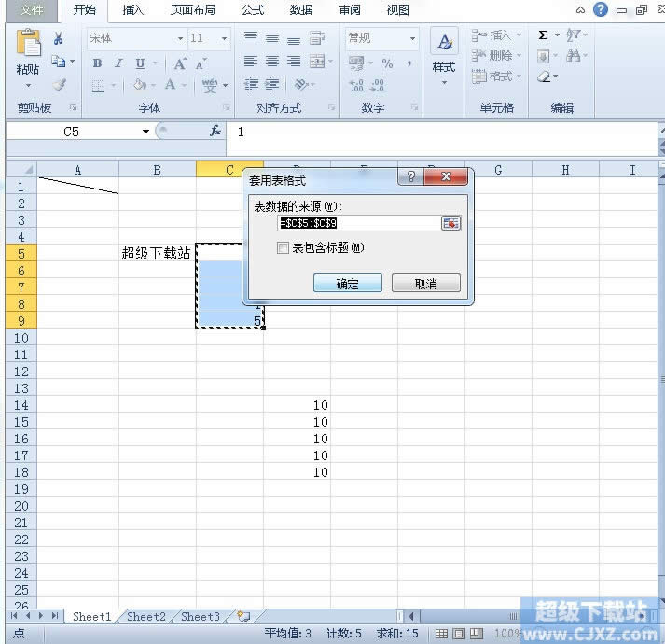
Task: Open the 文件 tab
Action: click(32, 10)
